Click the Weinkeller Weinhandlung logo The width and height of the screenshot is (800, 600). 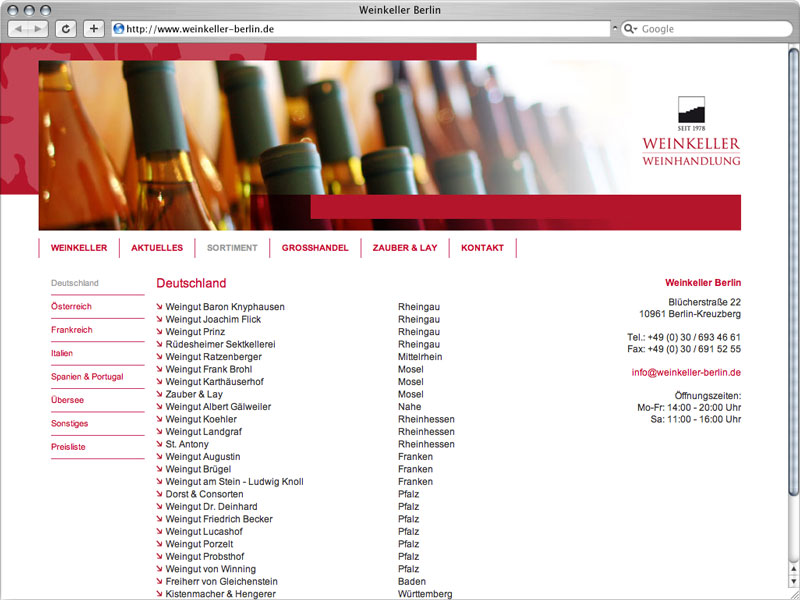click(x=691, y=131)
